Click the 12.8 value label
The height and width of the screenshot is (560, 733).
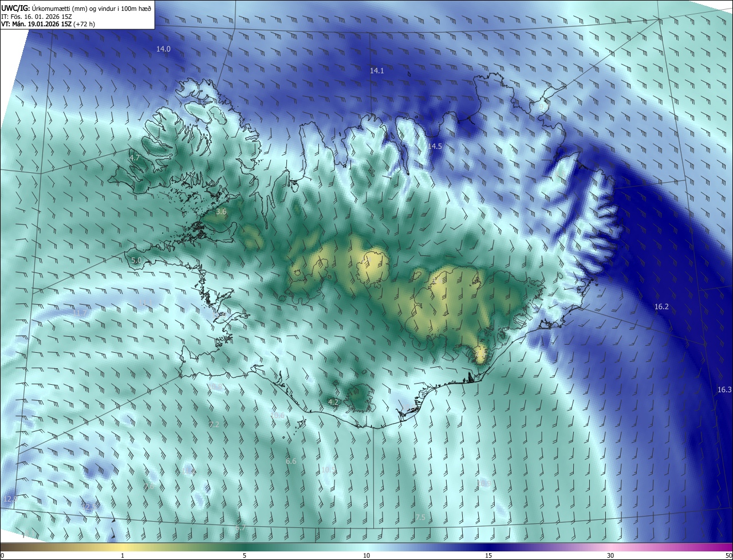pyautogui.click(x=11, y=499)
